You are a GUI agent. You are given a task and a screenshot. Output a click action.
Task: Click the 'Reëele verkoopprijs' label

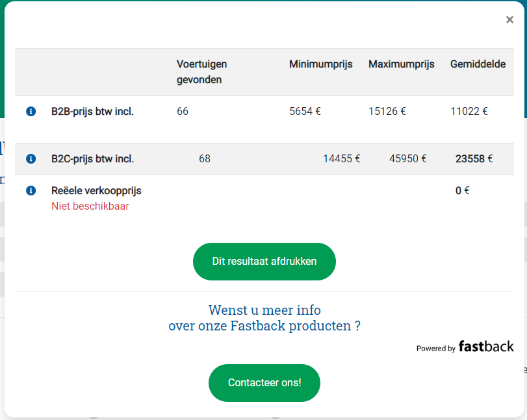pyautogui.click(x=96, y=191)
